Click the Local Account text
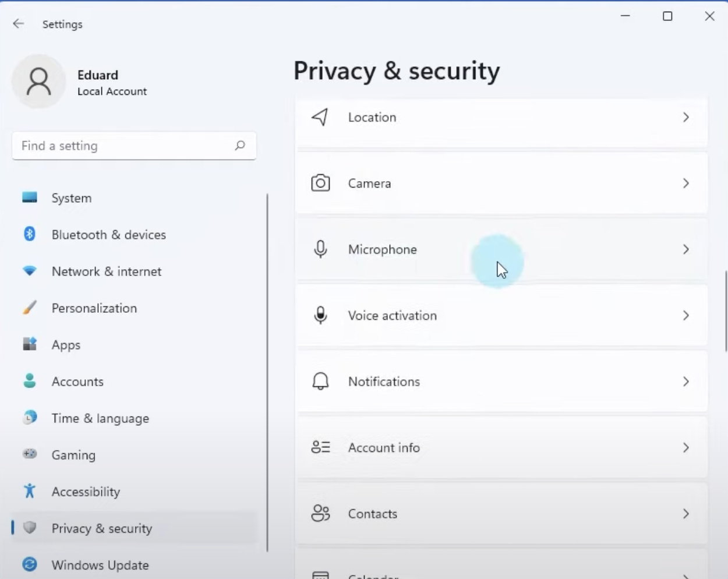 (x=112, y=91)
